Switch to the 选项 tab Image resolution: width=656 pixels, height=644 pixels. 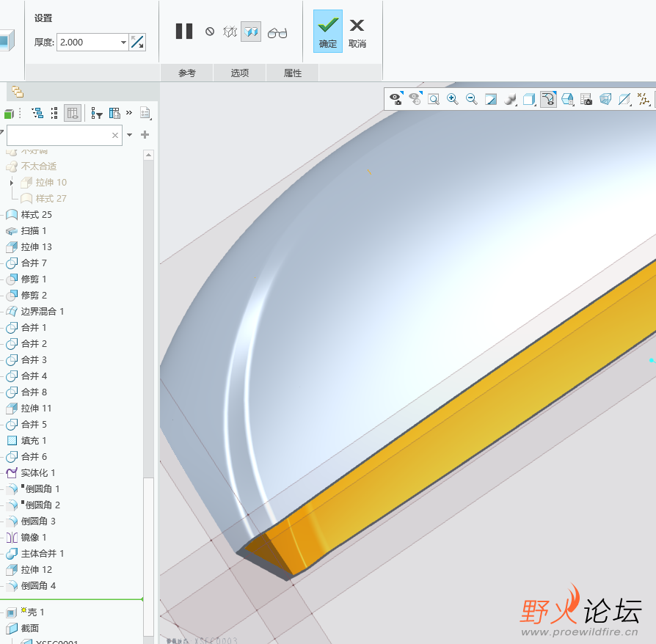pos(240,73)
